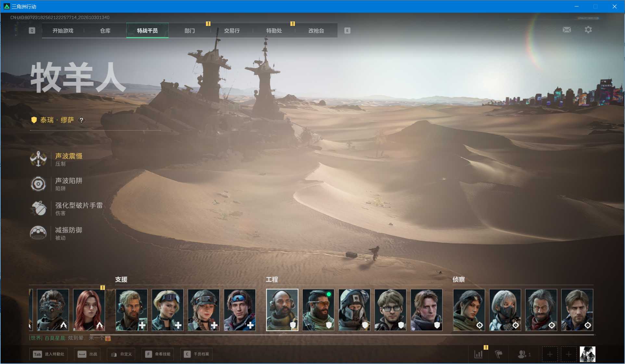Open player avatar with level 60
625x364 pixels.
(x=588, y=354)
